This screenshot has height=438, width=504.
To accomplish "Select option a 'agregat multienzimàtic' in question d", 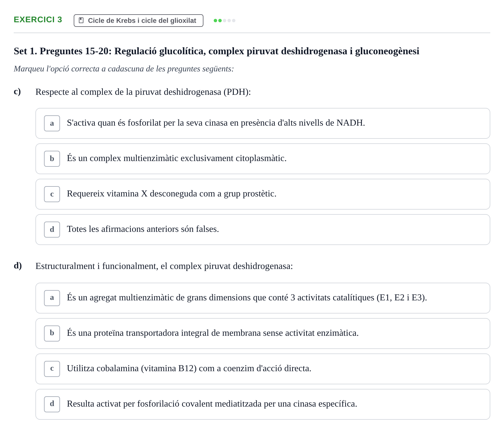I will (263, 298).
